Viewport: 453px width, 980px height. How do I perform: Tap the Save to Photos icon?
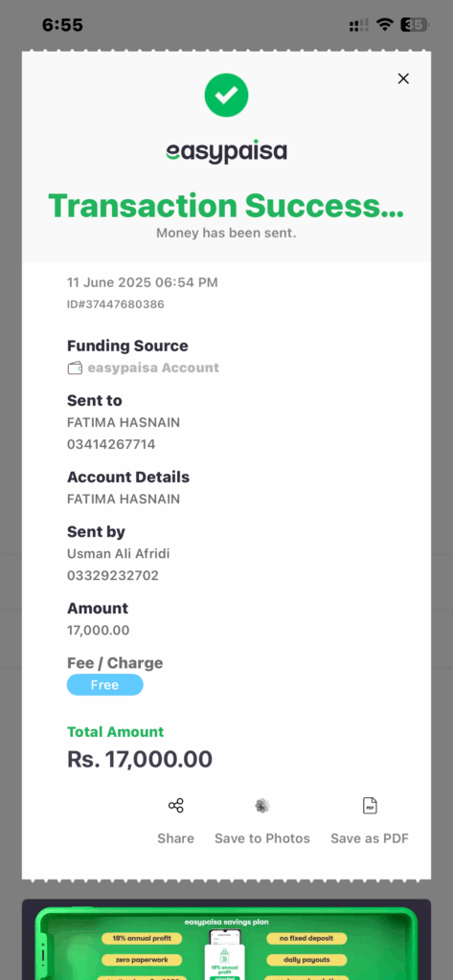tap(262, 806)
